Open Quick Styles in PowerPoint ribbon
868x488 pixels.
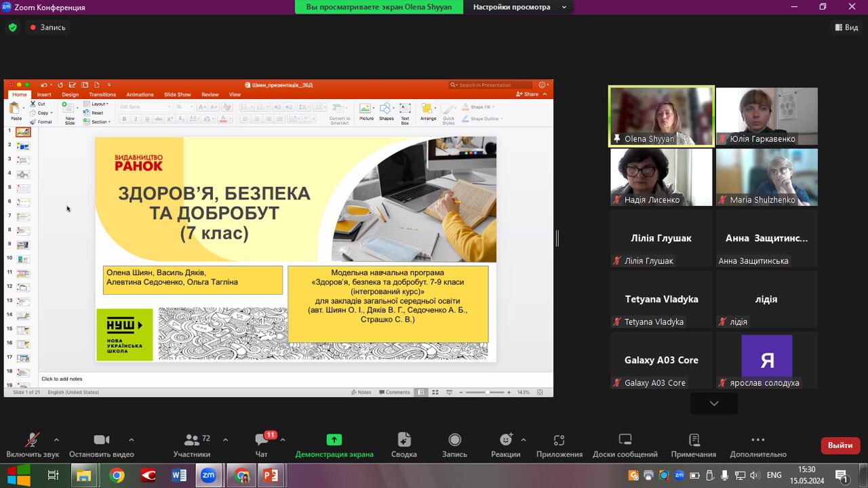tap(448, 114)
